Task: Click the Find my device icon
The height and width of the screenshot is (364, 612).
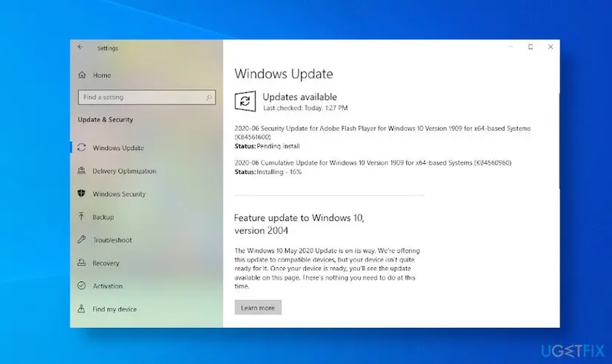Action: point(81,309)
